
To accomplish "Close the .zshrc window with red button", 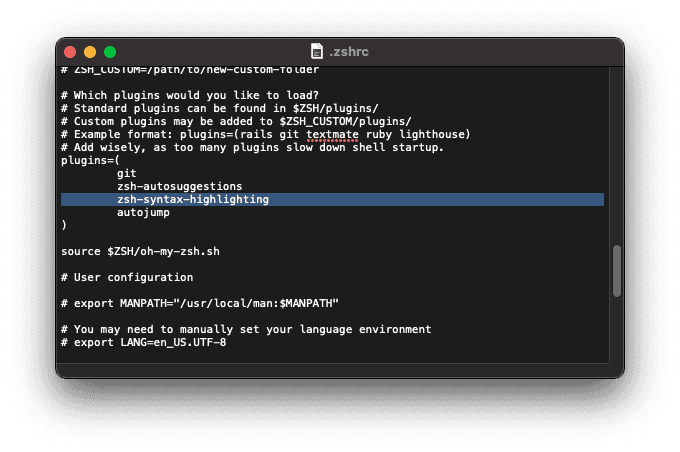I will click(70, 51).
